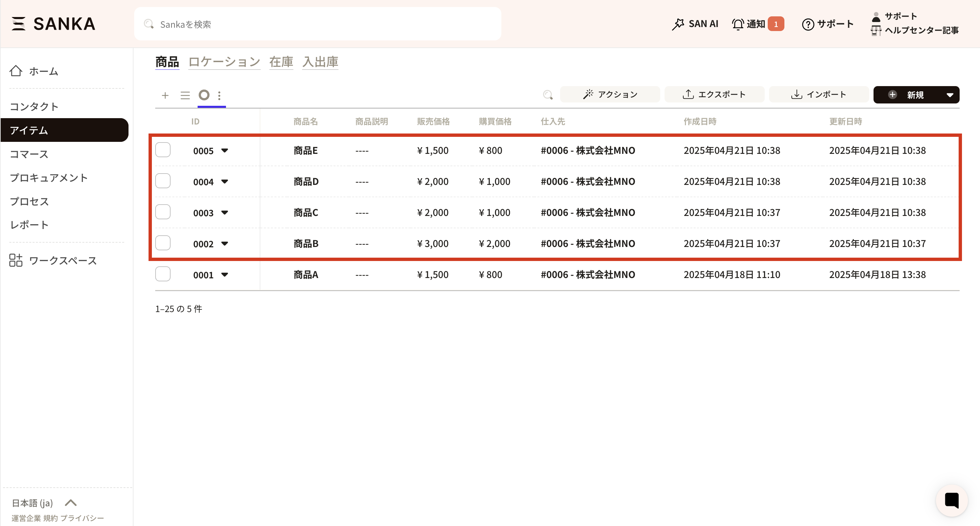Add a new view with plus icon

(165, 95)
